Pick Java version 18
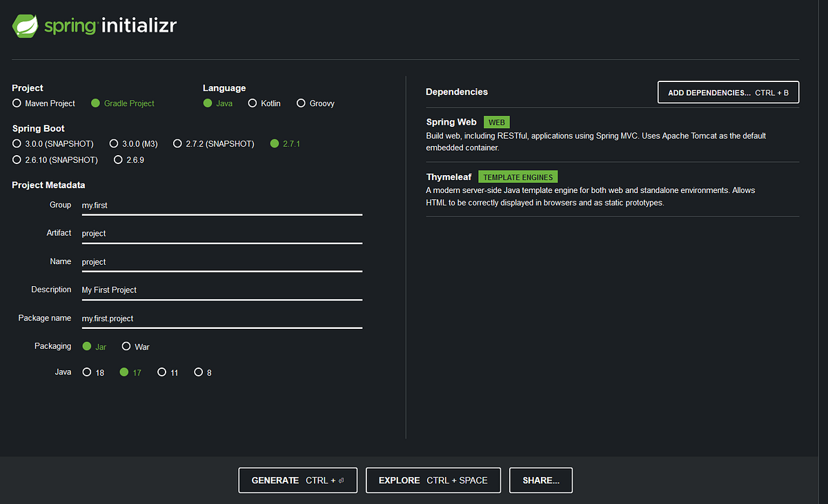The height and width of the screenshot is (504, 828). pos(87,372)
